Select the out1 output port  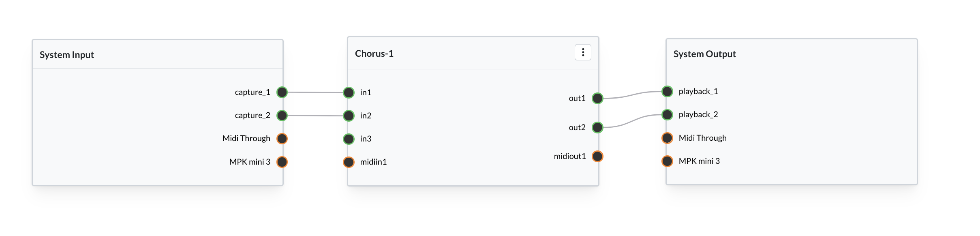tap(597, 98)
